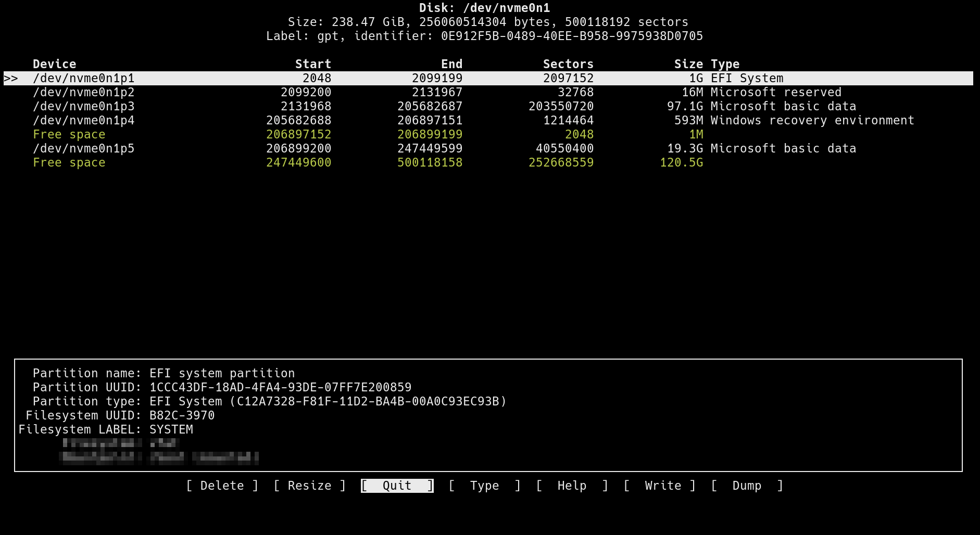Click the Partition name EFI system partition line
980x535 pixels.
pyautogui.click(x=164, y=373)
